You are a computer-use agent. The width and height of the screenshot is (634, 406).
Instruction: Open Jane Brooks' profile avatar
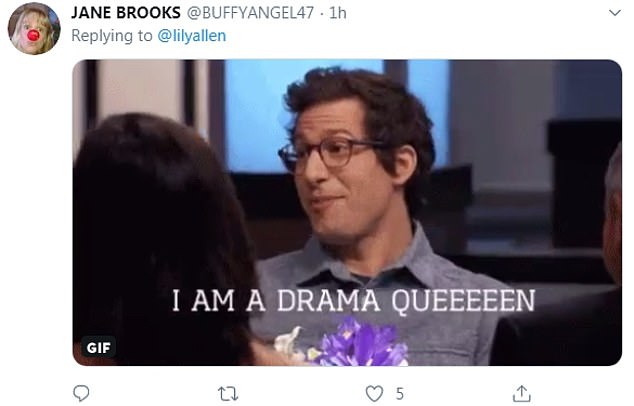[x=34, y=28]
